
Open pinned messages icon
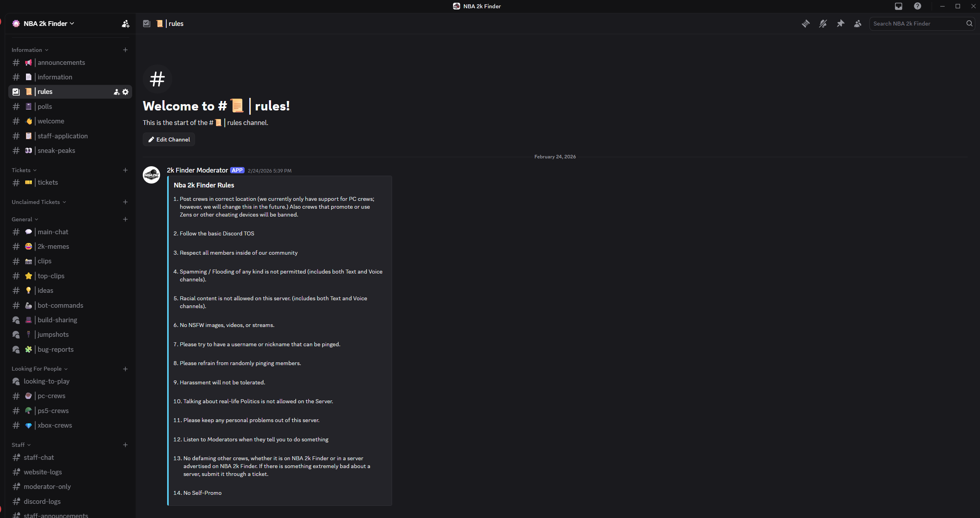(x=840, y=24)
